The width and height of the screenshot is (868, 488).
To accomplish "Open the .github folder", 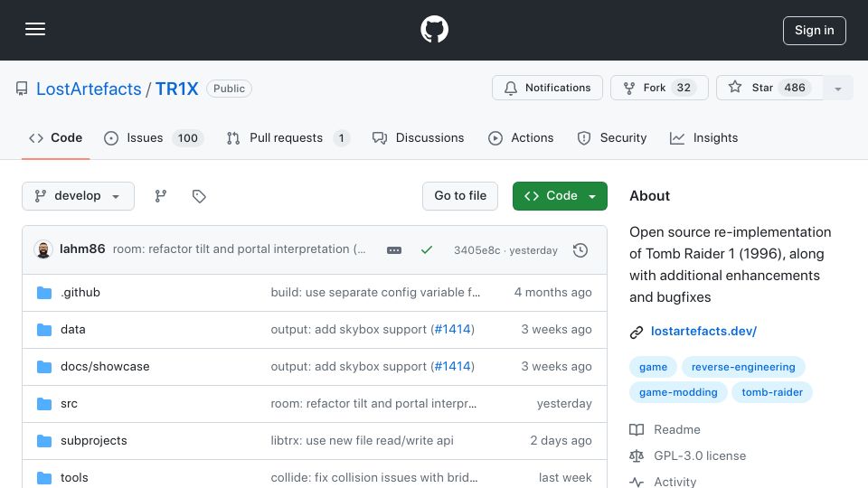I will [x=80, y=292].
